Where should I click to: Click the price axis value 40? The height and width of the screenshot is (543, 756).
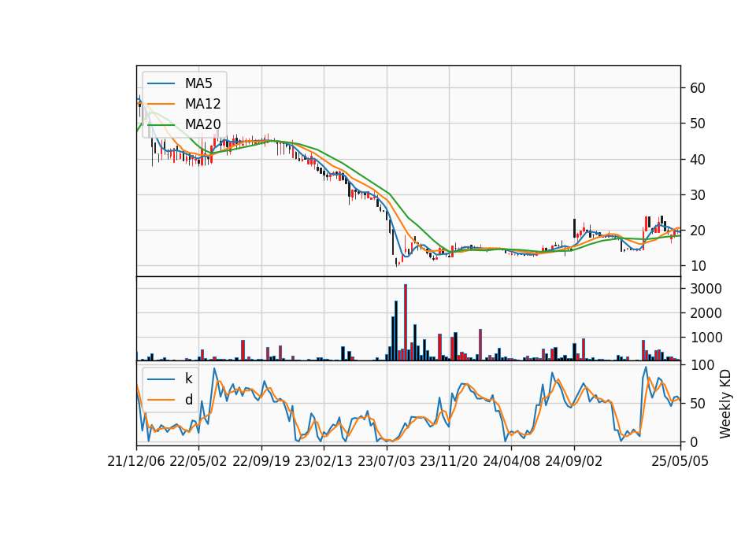coord(698,160)
